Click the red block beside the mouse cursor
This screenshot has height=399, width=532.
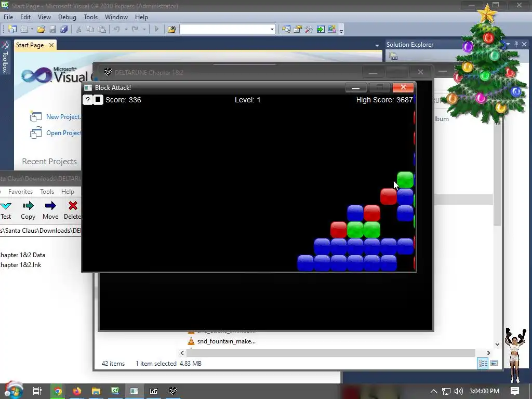click(x=389, y=196)
